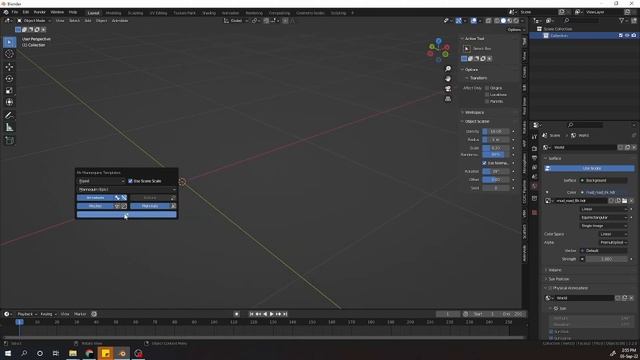The image size is (640, 360).
Task: Open Equirectangular projection dropdown
Action: pyautogui.click(x=603, y=218)
